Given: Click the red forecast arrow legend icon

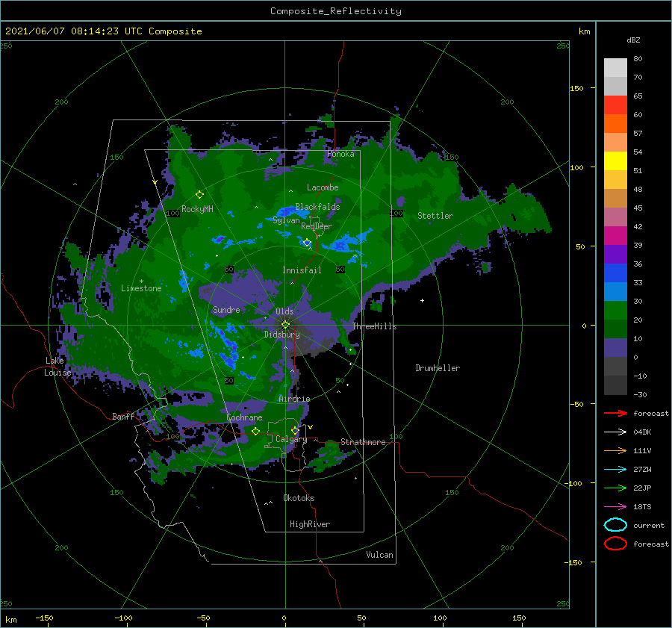Looking at the screenshot, I should [615, 413].
